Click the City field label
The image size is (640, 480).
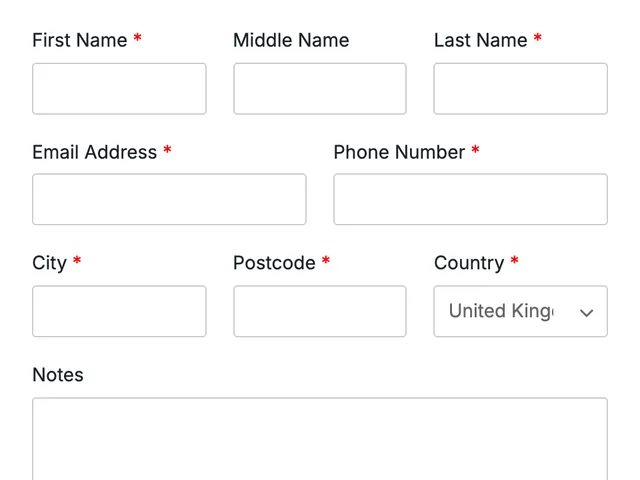(49, 263)
